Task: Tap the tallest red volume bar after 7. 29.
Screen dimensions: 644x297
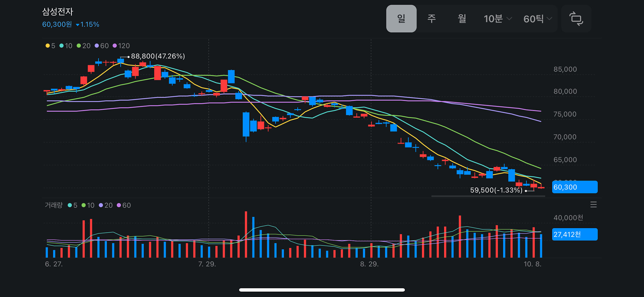Action: [x=246, y=235]
